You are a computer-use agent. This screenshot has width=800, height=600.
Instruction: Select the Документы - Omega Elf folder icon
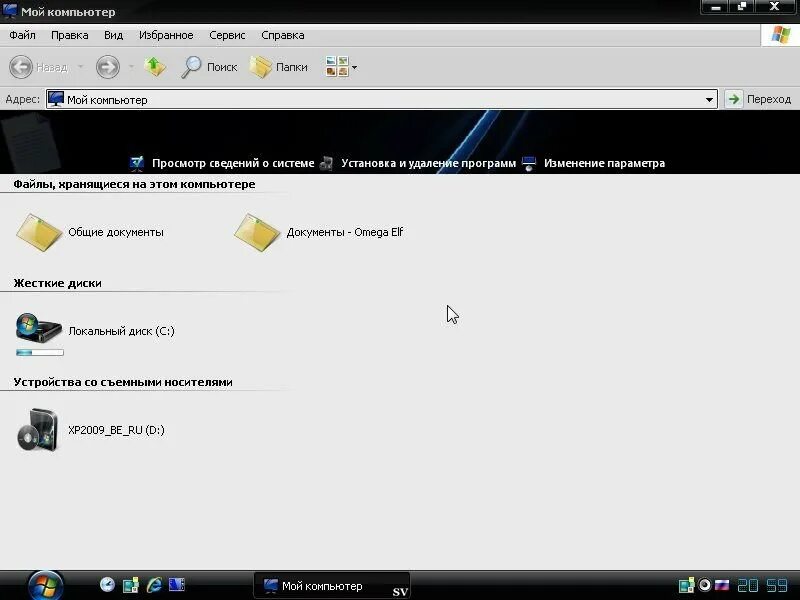pos(257,232)
